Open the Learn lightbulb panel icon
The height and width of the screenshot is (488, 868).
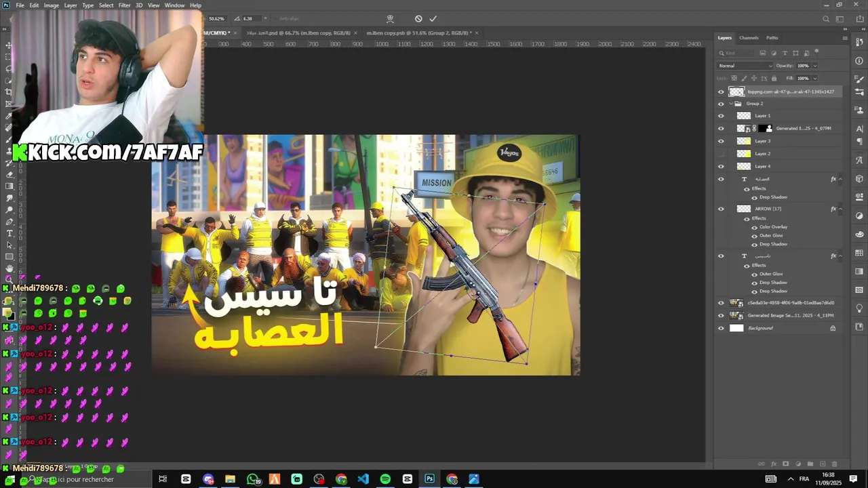point(859,308)
